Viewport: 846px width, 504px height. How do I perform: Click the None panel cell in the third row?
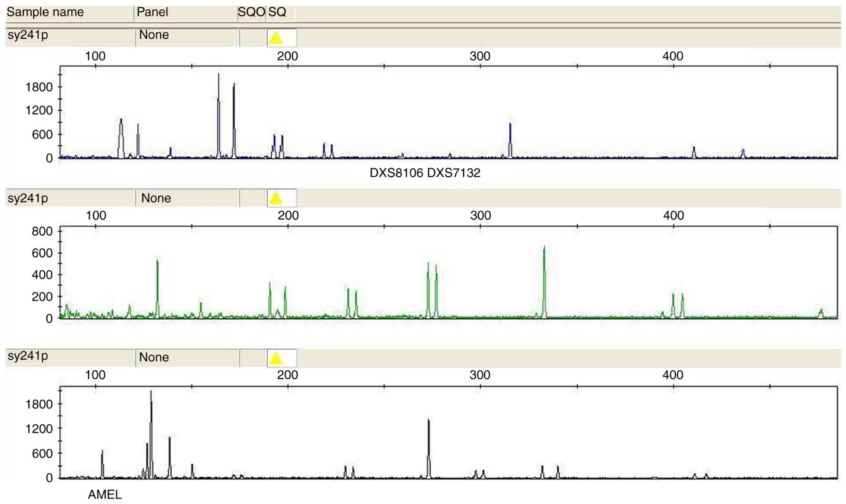point(154,357)
